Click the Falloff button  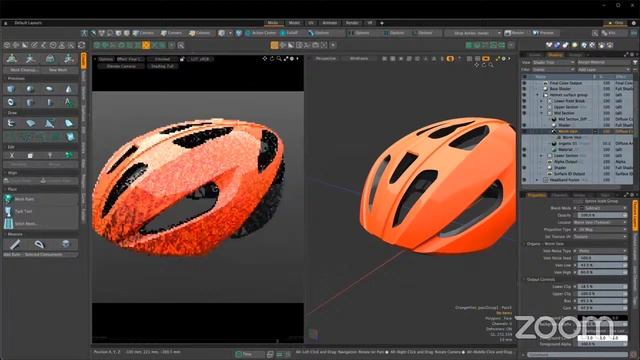pyautogui.click(x=289, y=33)
